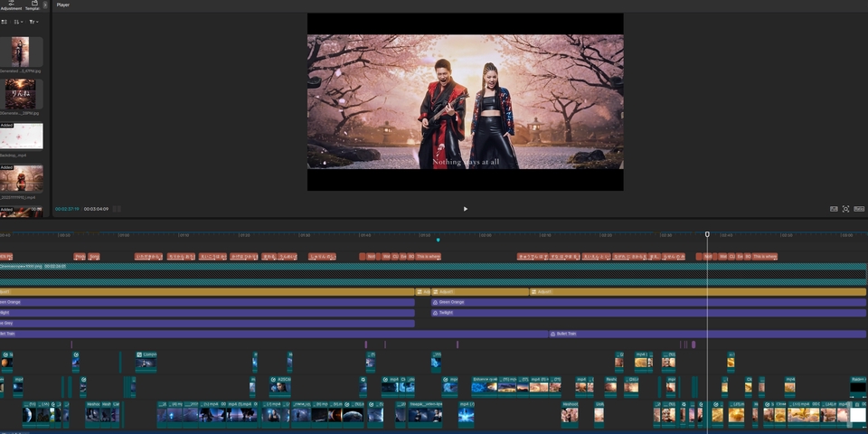Open the Adjustment panel tab
The width and height of the screenshot is (868, 434).
11,5
